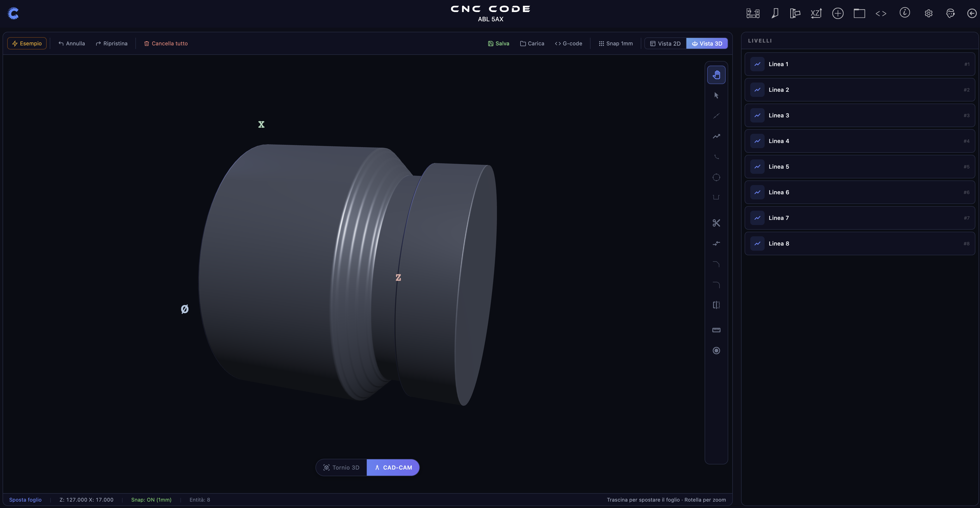
Task: Select the circle drawing tool
Action: pos(716,177)
